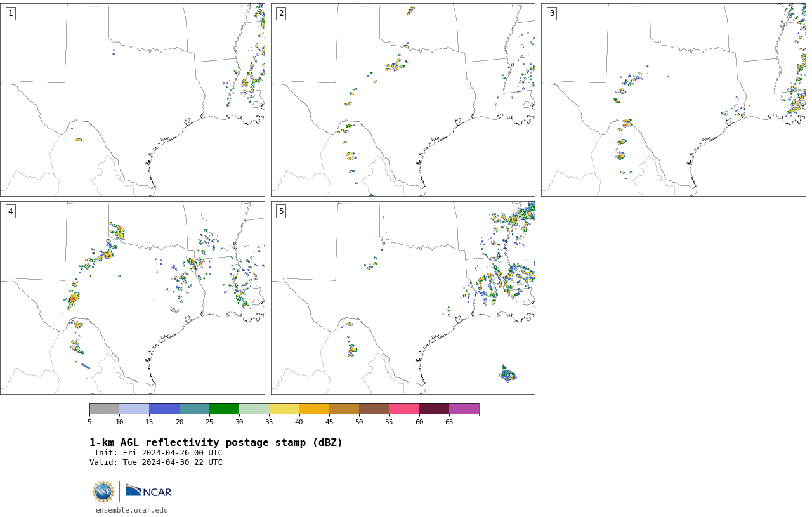Click the title '1-km AGL reflectivity postage stamp (dBZ)'

pyautogui.click(x=216, y=443)
